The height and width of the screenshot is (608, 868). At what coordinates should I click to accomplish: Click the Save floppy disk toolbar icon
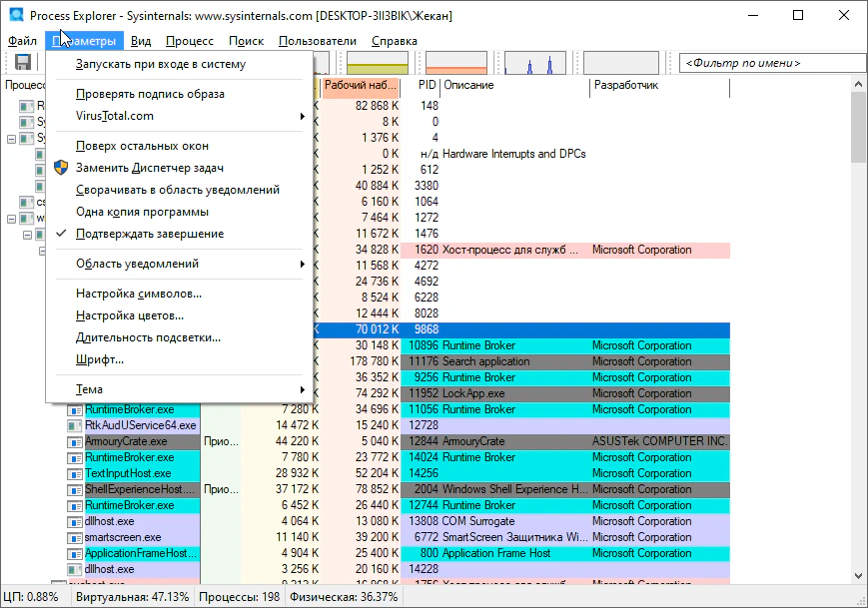coord(22,63)
